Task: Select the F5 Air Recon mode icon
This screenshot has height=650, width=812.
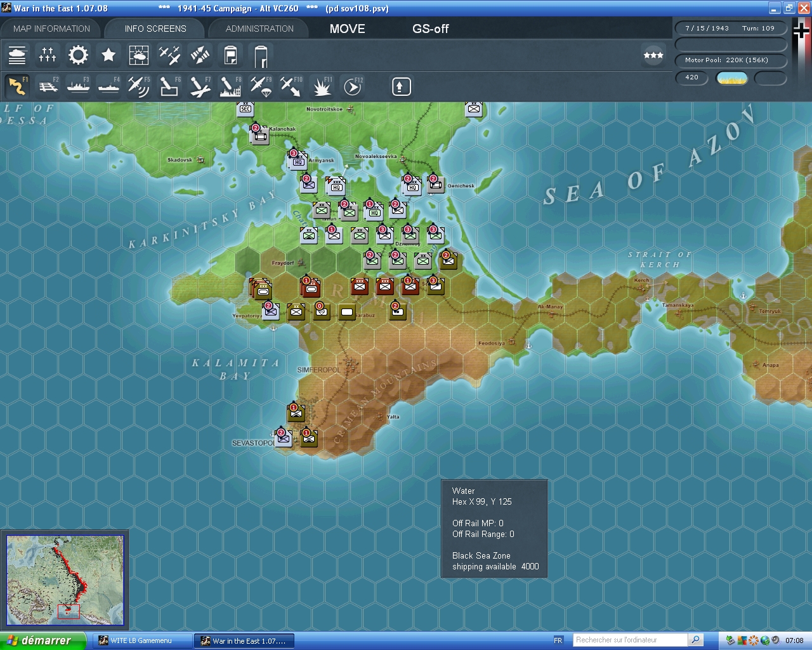Action: pos(139,86)
